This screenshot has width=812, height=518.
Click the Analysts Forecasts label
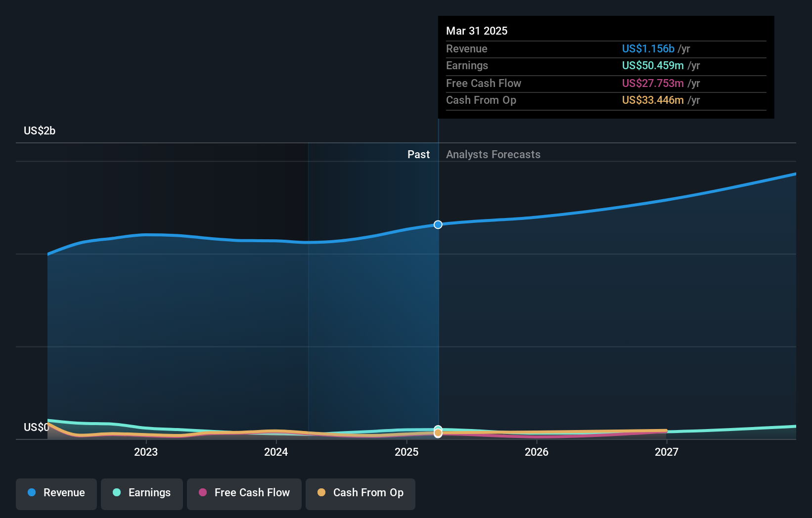pos(493,154)
